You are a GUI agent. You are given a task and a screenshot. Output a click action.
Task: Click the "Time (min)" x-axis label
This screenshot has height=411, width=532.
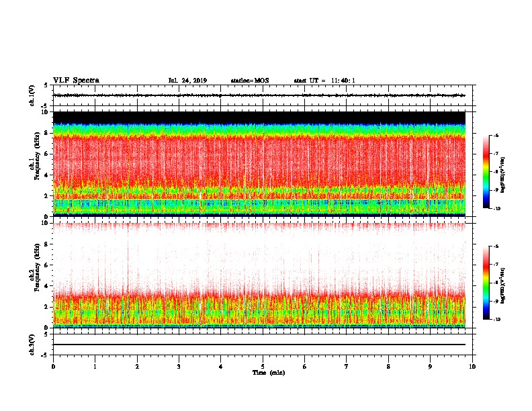[x=269, y=373]
